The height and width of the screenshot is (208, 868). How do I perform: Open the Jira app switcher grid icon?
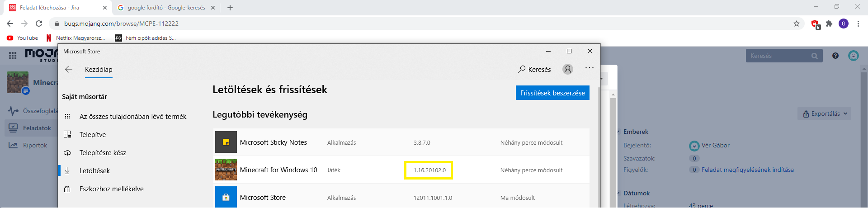pos(13,56)
